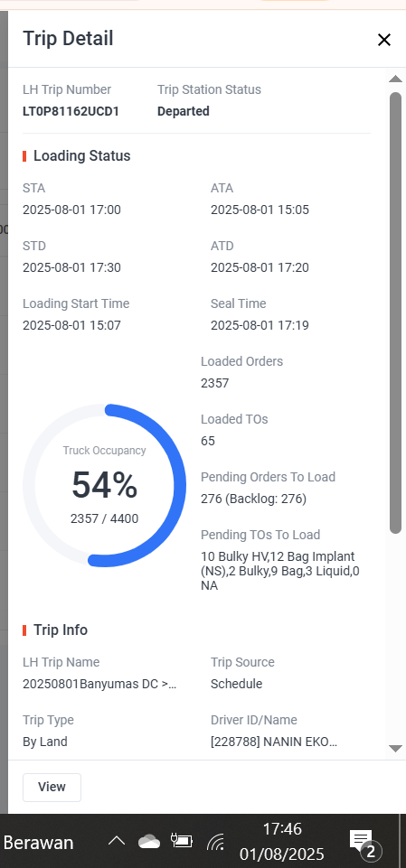Open the battery power tray icon

tap(182, 842)
